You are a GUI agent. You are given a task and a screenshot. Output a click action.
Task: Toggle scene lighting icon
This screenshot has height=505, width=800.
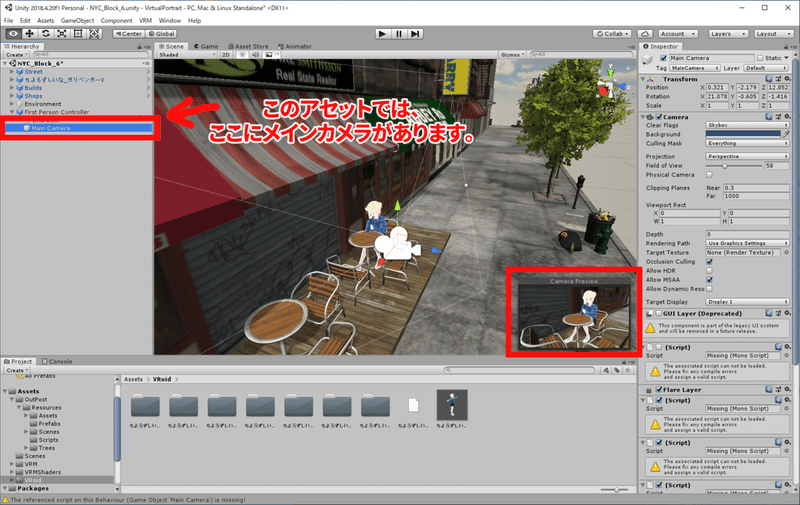coord(242,55)
